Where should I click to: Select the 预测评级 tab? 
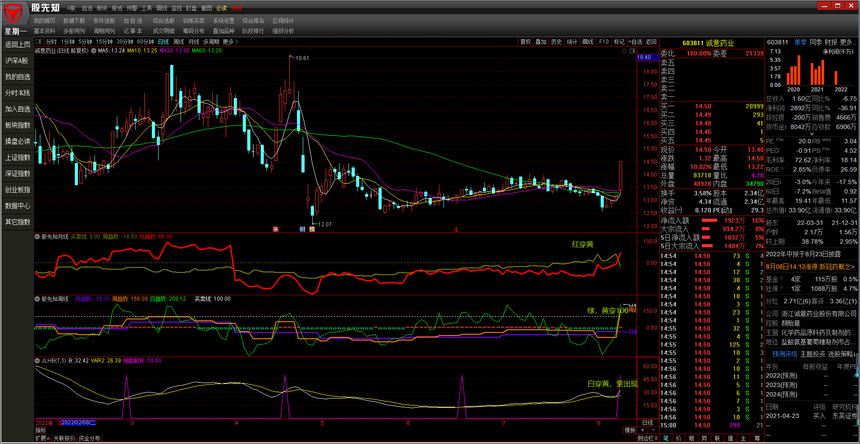click(x=784, y=354)
